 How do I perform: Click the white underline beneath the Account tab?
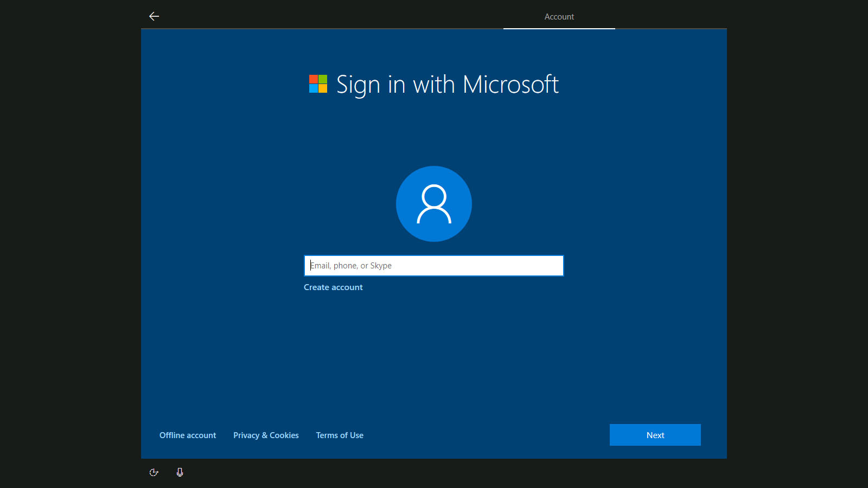(x=559, y=28)
